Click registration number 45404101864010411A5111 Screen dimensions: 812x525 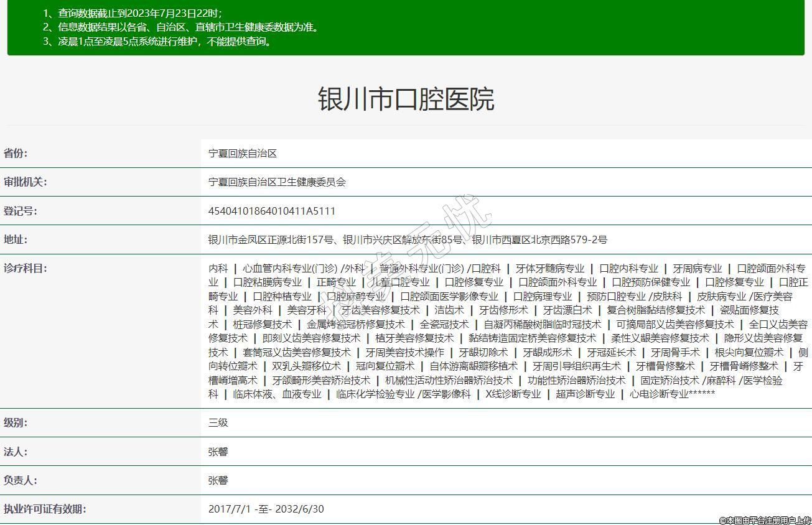pyautogui.click(x=271, y=211)
